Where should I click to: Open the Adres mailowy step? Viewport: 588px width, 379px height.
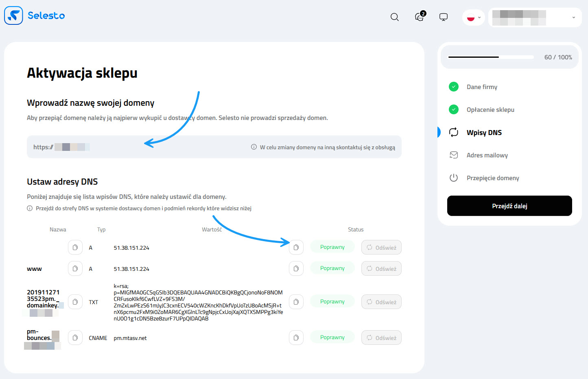click(x=487, y=155)
